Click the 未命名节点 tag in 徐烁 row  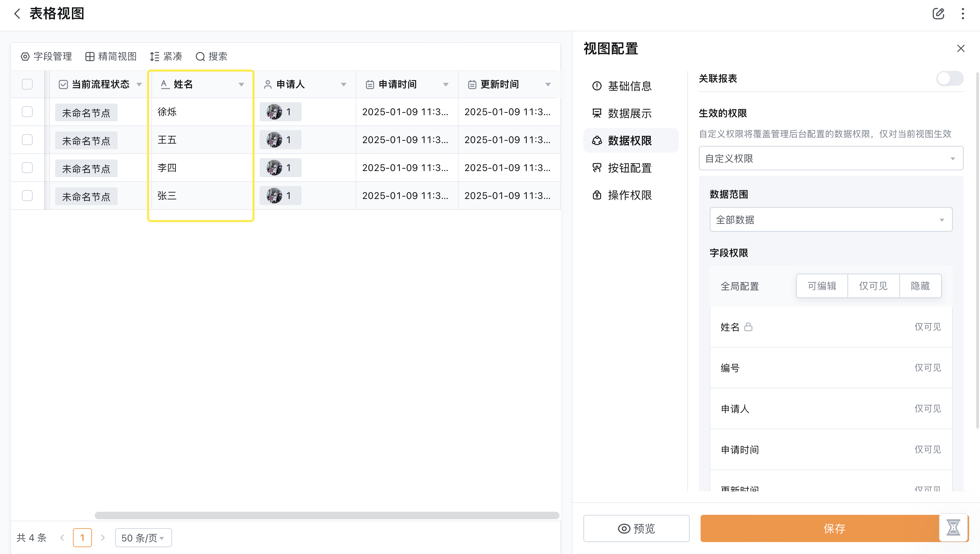point(86,113)
